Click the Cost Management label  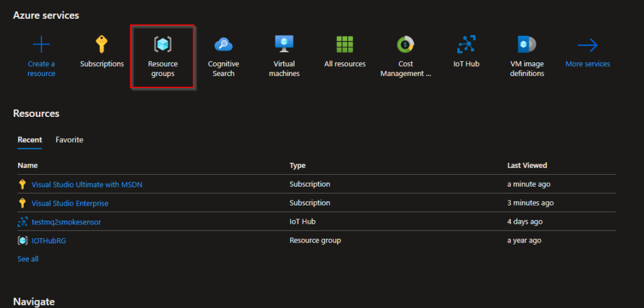(406, 69)
